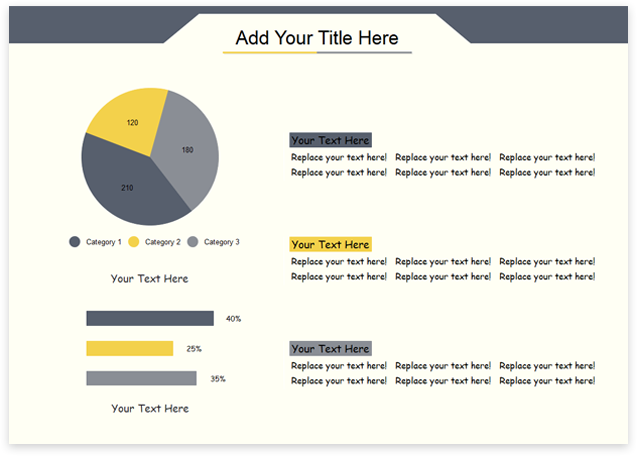Click the yellow Category 2 legend dot
This screenshot has width=637, height=456.
(133, 242)
